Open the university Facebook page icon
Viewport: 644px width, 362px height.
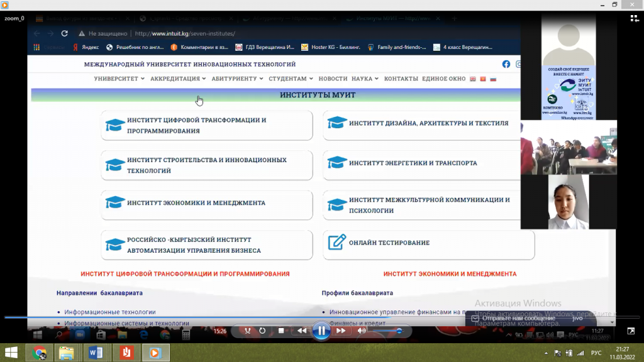click(506, 64)
